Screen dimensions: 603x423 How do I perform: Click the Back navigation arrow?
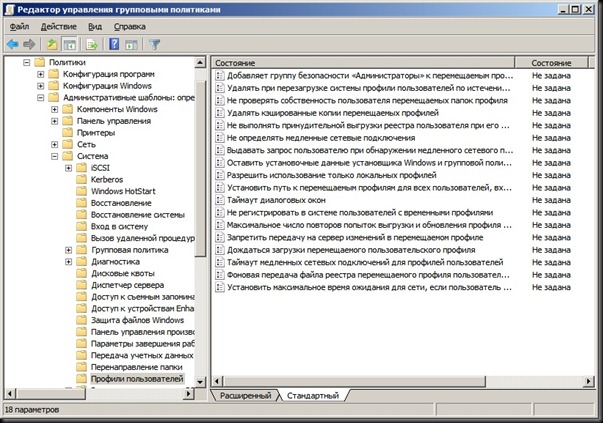point(12,44)
